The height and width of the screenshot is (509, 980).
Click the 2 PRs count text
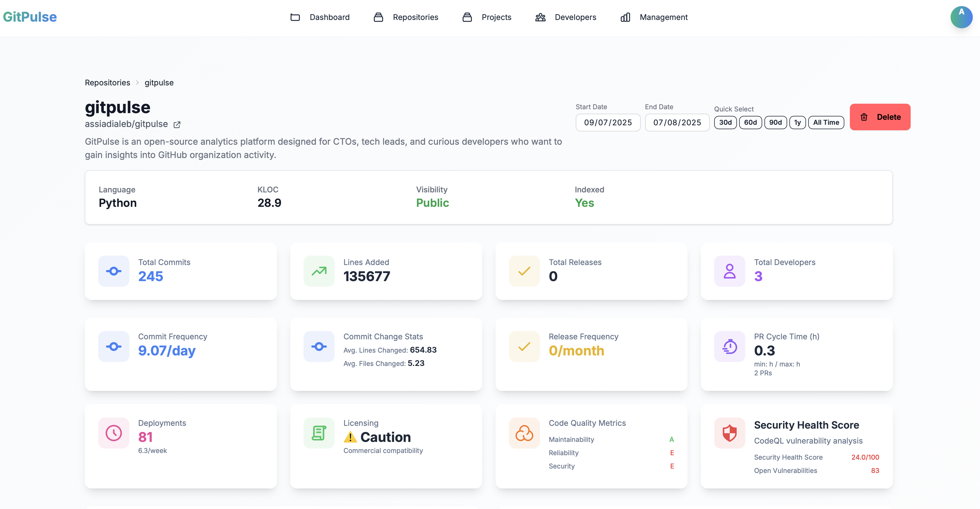pyautogui.click(x=763, y=373)
